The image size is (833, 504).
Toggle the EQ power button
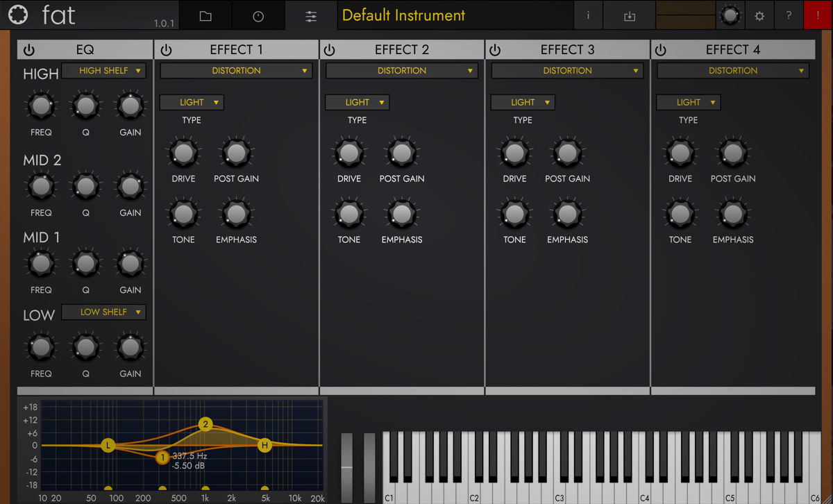tap(28, 49)
